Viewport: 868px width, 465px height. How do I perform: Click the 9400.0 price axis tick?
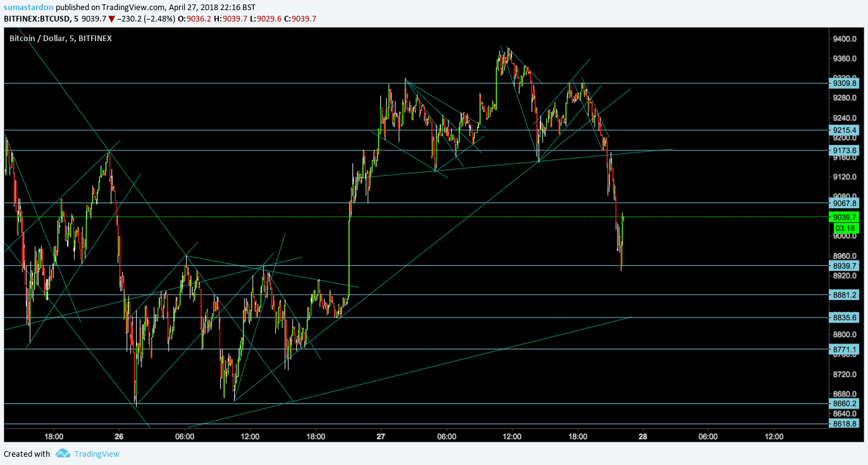pyautogui.click(x=845, y=39)
